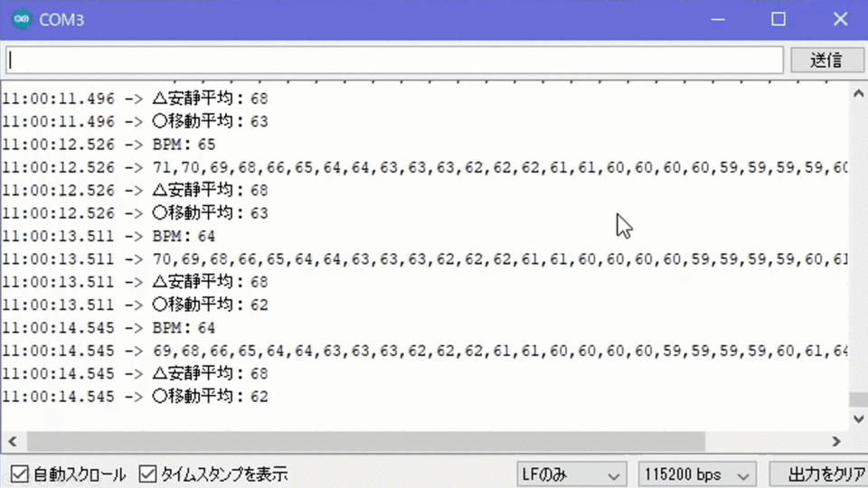Open the LFのみ line ending dropdown
Image resolution: width=868 pixels, height=488 pixels.
coord(571,474)
